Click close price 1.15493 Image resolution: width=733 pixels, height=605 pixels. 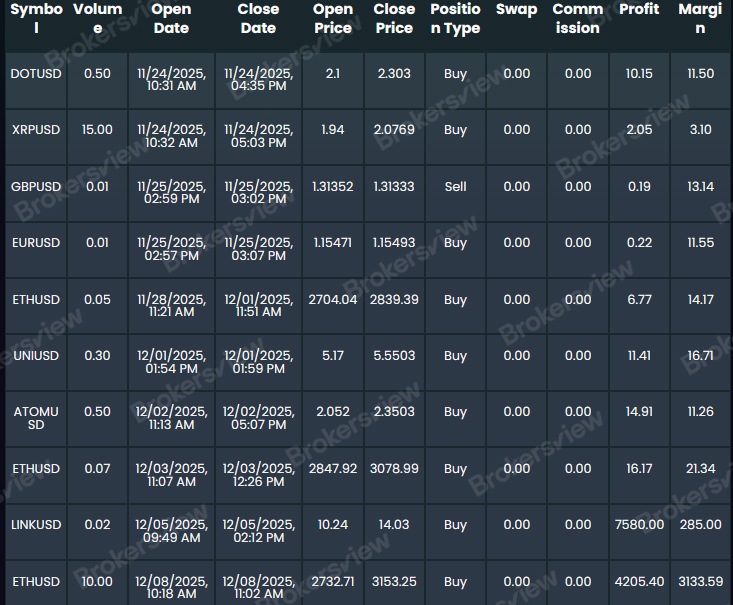(394, 243)
